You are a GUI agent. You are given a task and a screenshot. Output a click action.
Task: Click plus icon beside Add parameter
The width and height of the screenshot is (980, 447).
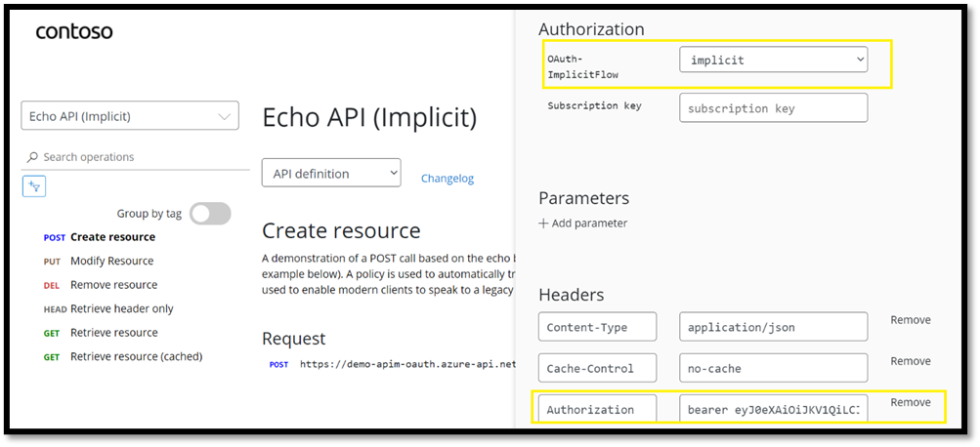click(543, 223)
